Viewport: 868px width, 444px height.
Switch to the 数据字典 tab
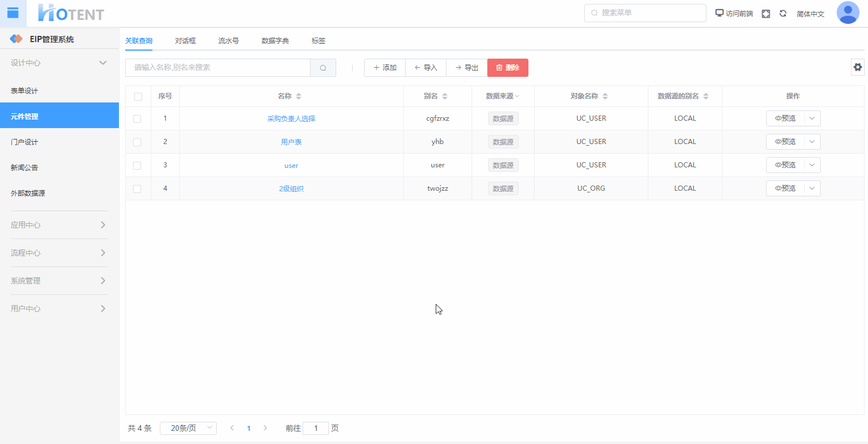(x=275, y=41)
